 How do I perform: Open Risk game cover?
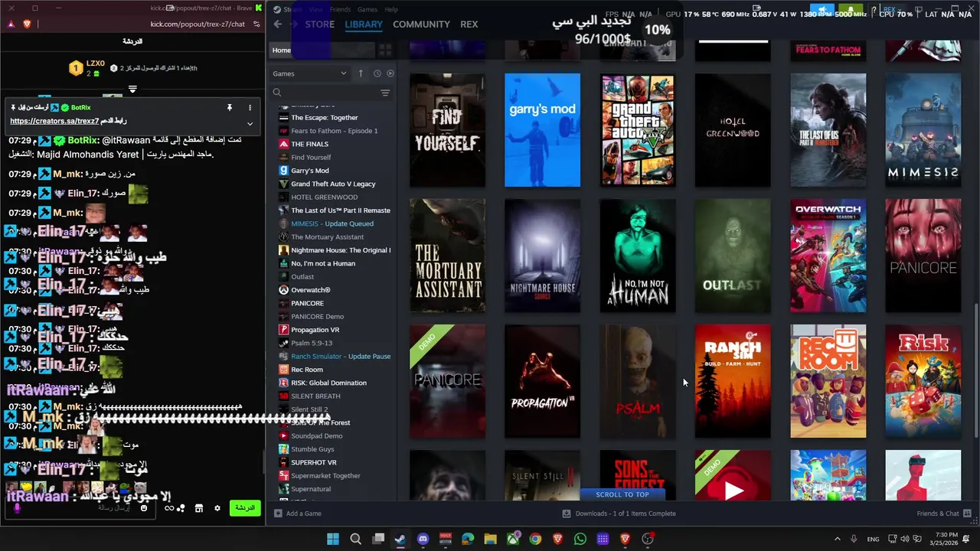(923, 381)
